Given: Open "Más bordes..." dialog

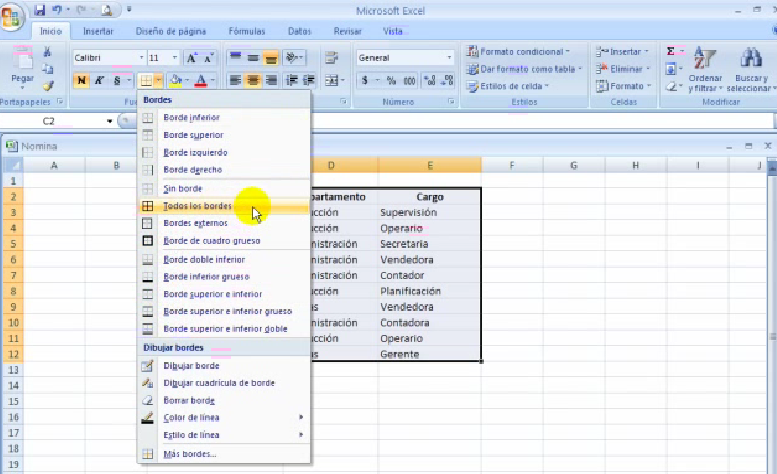Looking at the screenshot, I should click(189, 454).
